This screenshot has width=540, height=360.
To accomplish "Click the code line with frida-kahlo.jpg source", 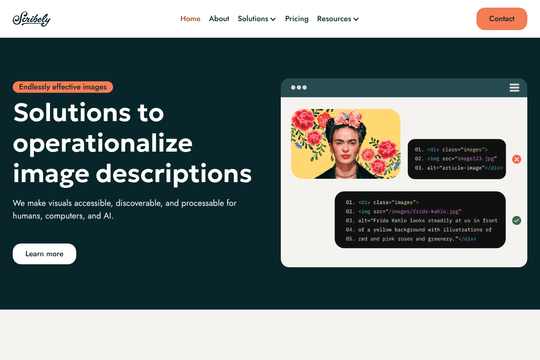I will pyautogui.click(x=403, y=211).
